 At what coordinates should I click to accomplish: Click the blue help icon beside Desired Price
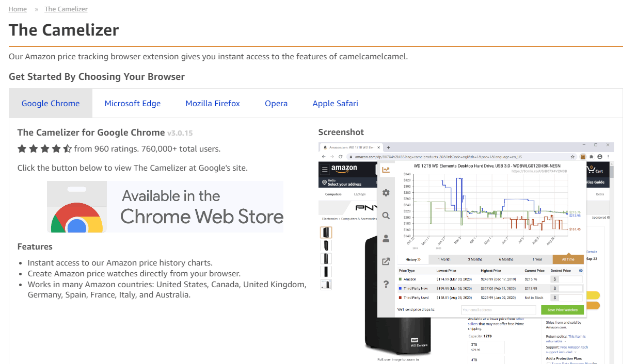(581, 271)
